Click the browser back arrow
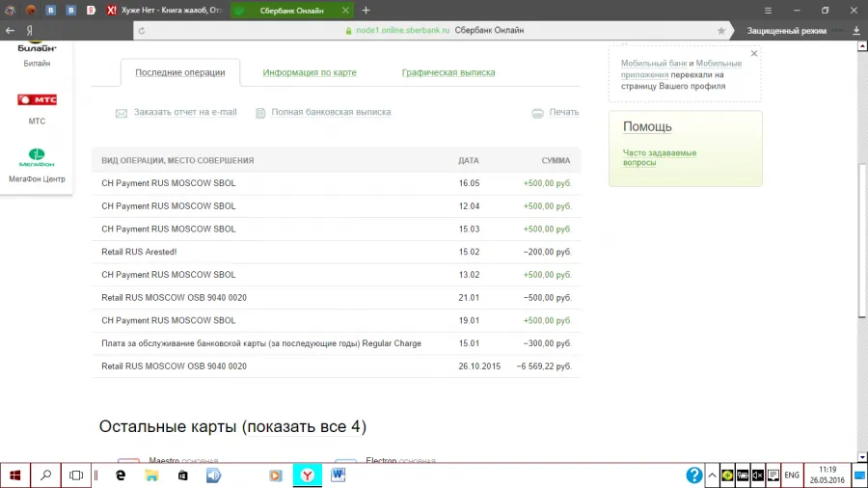This screenshot has width=868, height=488. (10, 31)
